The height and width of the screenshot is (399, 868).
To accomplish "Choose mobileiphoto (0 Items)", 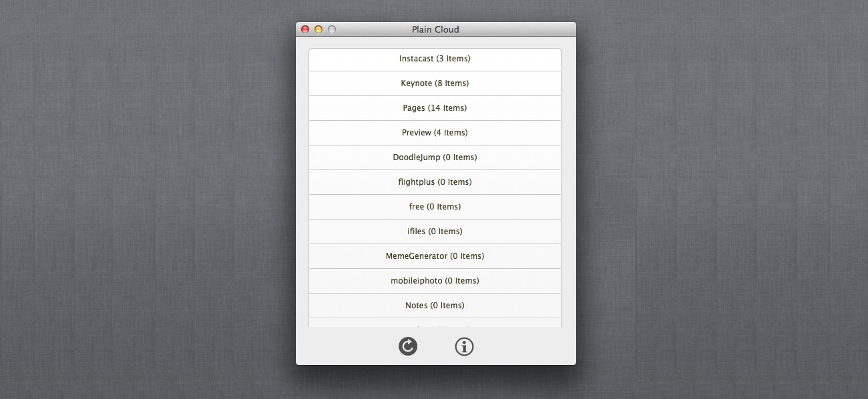I will [435, 281].
